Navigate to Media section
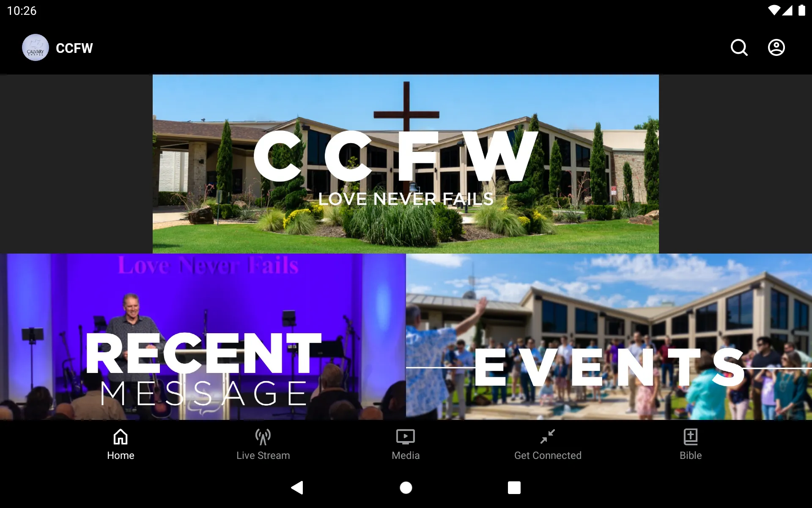812x508 pixels. point(405,444)
